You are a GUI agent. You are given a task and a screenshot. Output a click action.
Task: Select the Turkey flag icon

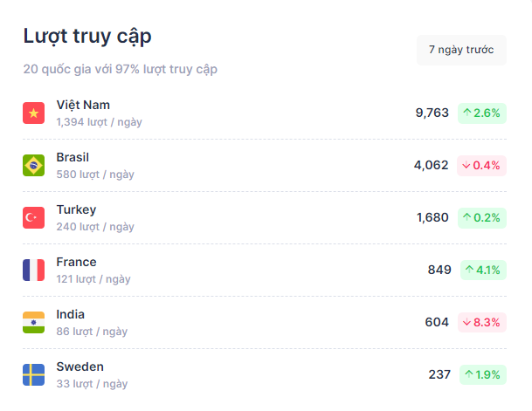34,217
